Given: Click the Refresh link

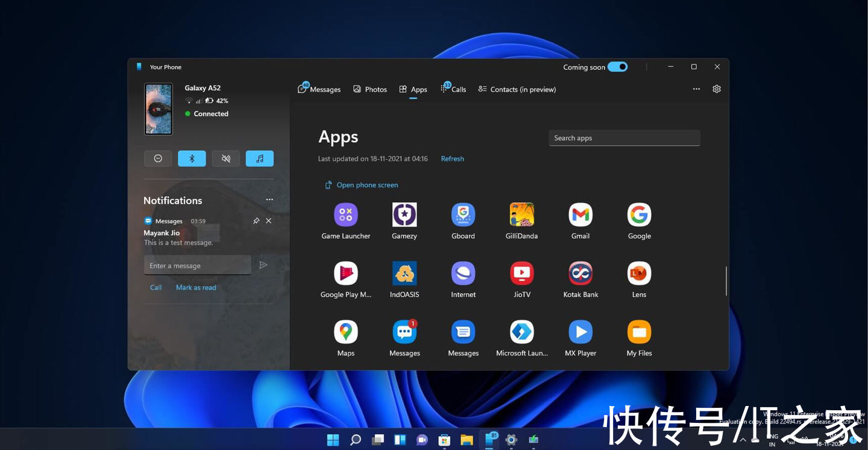Looking at the screenshot, I should (x=452, y=158).
